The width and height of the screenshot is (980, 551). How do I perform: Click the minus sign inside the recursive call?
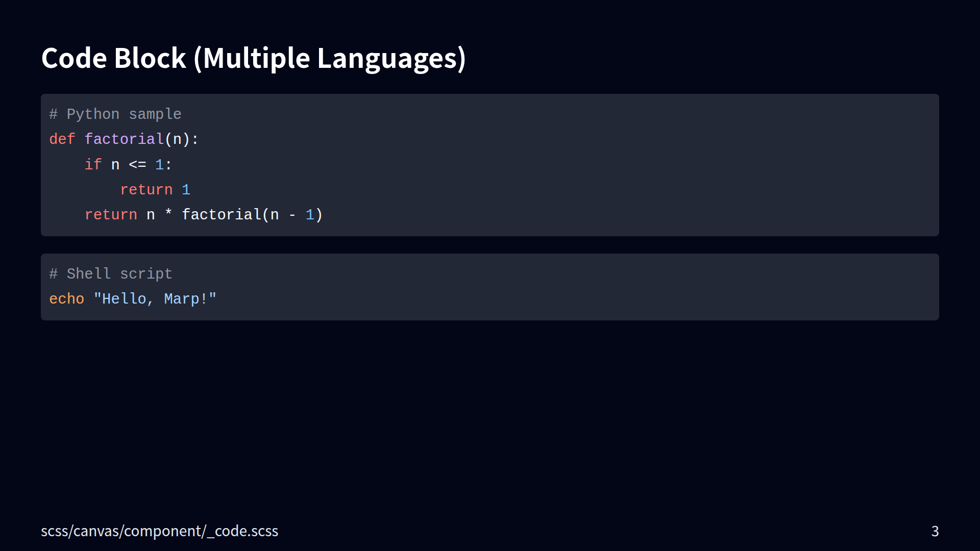[x=292, y=215]
